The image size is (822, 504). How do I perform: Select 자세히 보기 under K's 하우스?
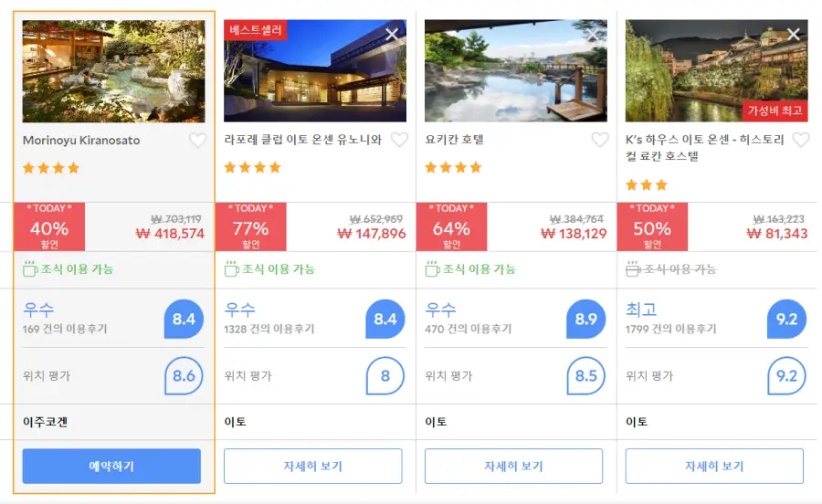point(714,466)
